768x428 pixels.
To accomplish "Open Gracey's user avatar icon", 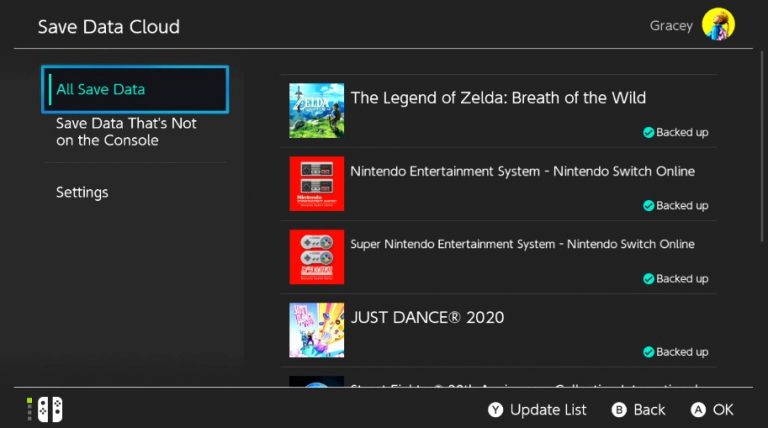I will [718, 24].
